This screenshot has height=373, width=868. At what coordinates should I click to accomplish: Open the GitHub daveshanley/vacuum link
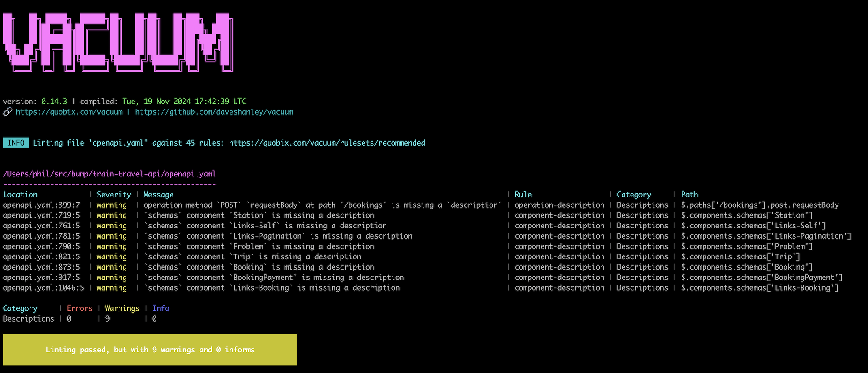click(x=214, y=112)
